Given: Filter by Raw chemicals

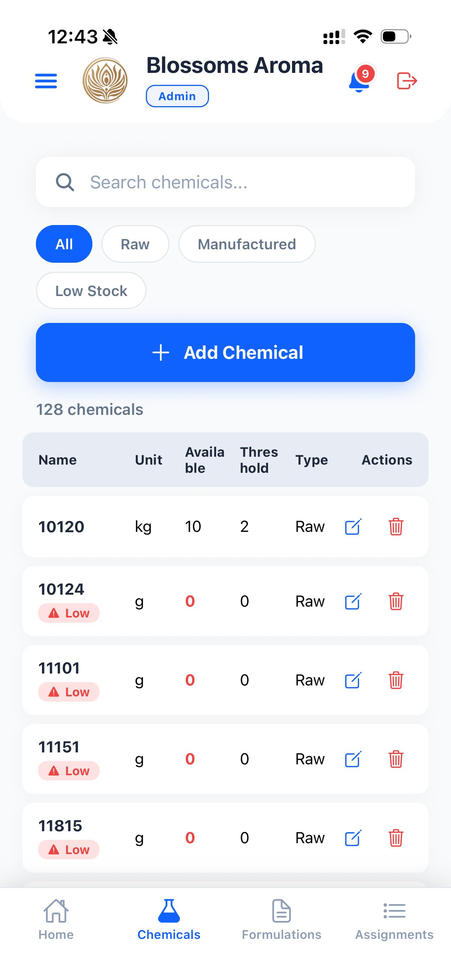Looking at the screenshot, I should coord(135,244).
